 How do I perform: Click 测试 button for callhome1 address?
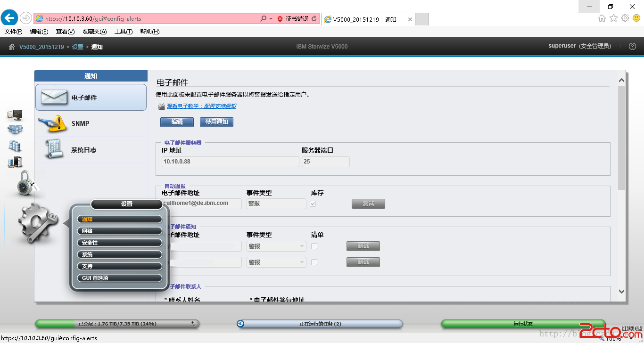tap(368, 204)
